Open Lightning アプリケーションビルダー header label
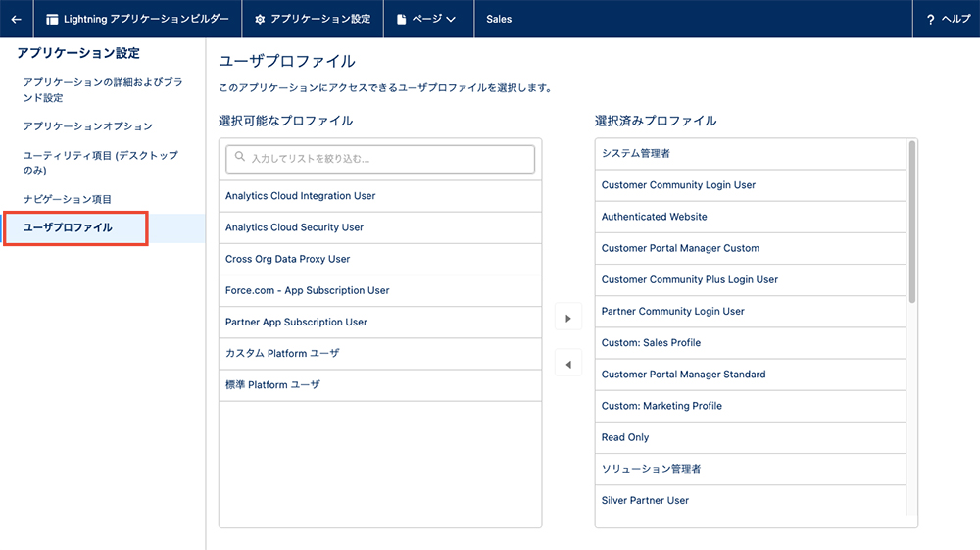This screenshot has width=980, height=550. pos(146,19)
